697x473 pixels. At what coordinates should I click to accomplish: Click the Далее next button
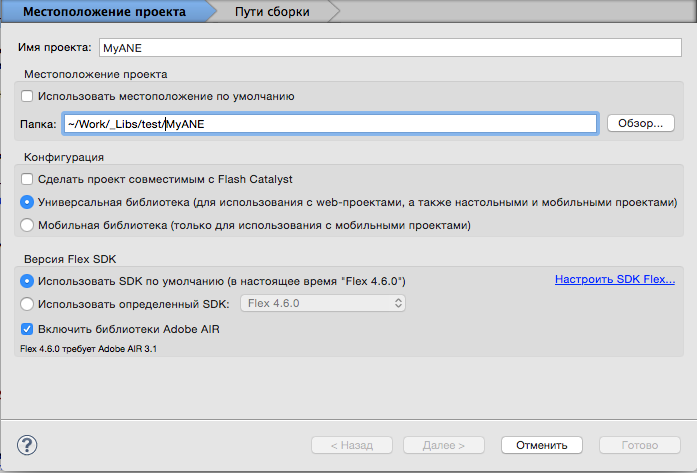click(444, 445)
